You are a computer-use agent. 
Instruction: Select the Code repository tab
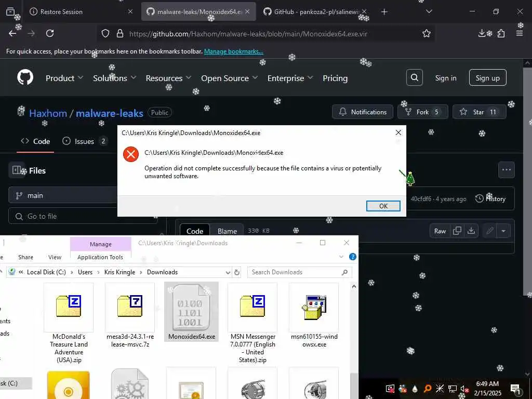tap(35, 141)
